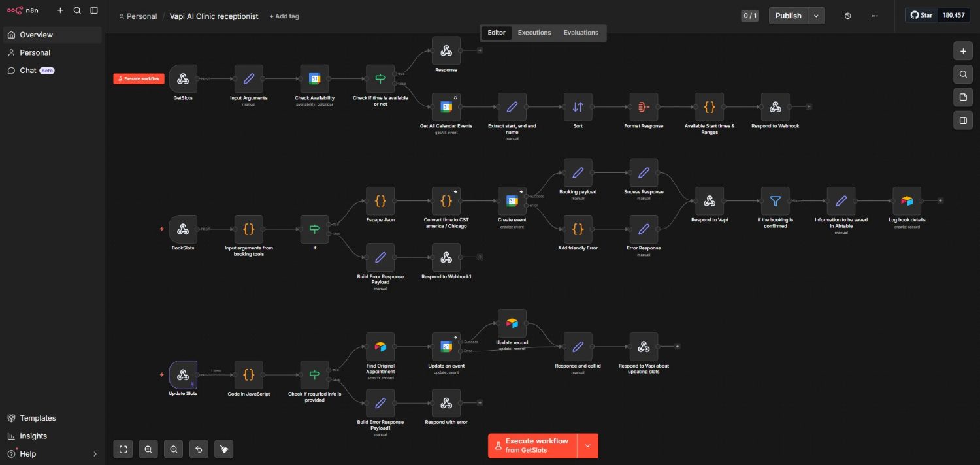This screenshot has height=465, width=980.
Task: Open Respond to Vapi about updating slots node
Action: [x=644, y=347]
